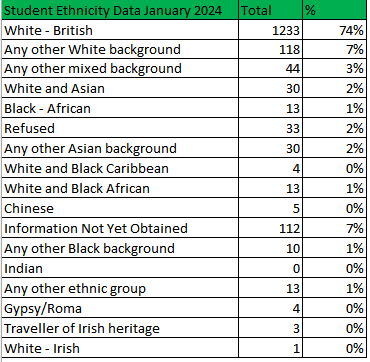Select the '%' column header cell

[335, 10]
